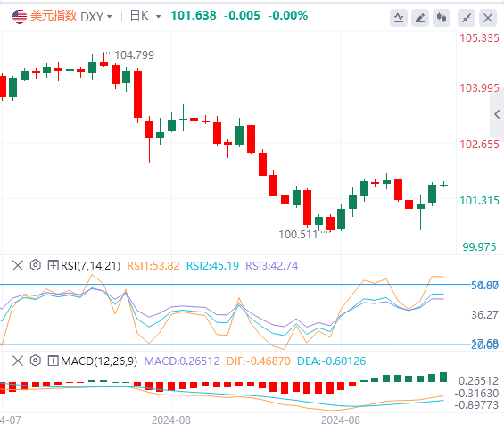Click the US flag icon

[20, 16]
